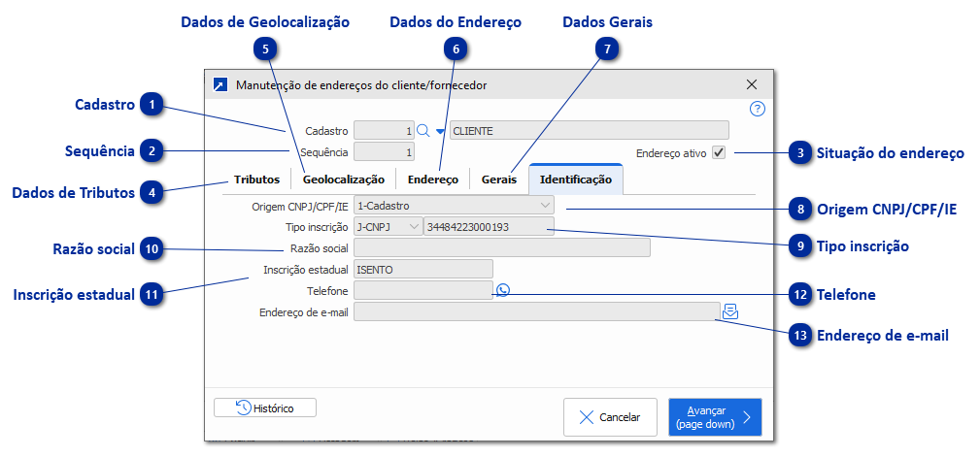Switch to the Gerais tab

tap(499, 180)
